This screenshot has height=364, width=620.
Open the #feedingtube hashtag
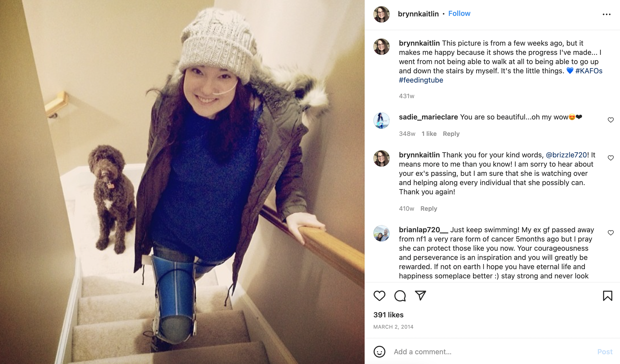click(421, 80)
